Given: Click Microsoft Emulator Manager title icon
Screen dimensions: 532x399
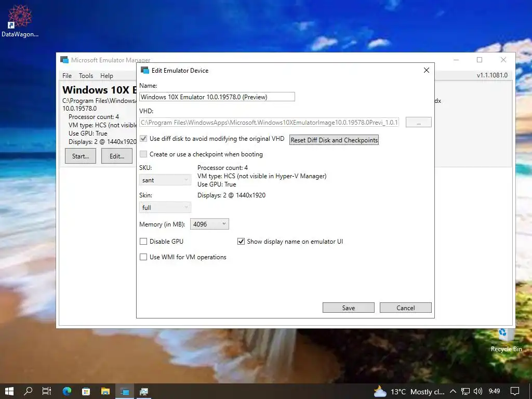Looking at the screenshot, I should (64, 60).
